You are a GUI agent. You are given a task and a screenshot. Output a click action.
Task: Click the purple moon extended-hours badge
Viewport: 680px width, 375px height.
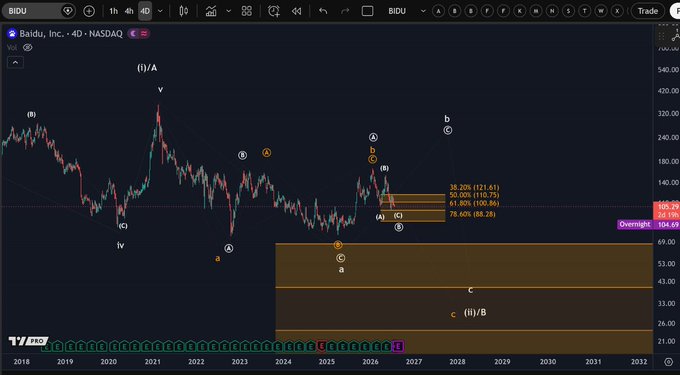[133, 34]
